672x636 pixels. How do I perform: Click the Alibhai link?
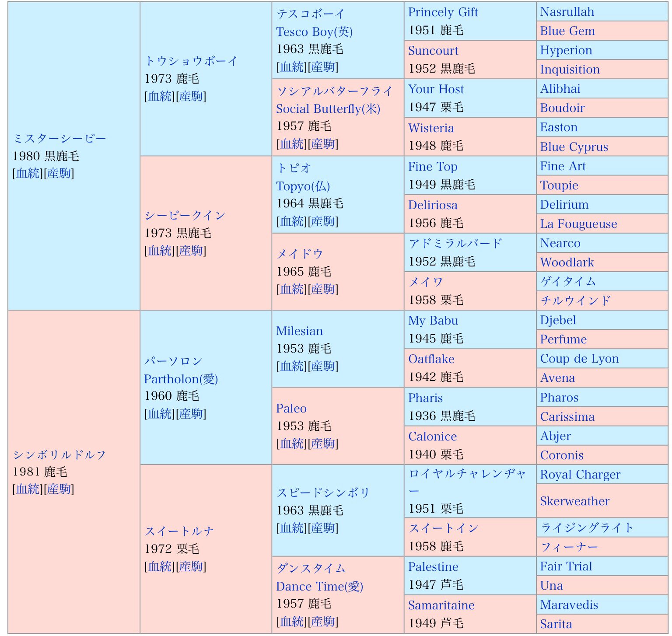(x=560, y=89)
